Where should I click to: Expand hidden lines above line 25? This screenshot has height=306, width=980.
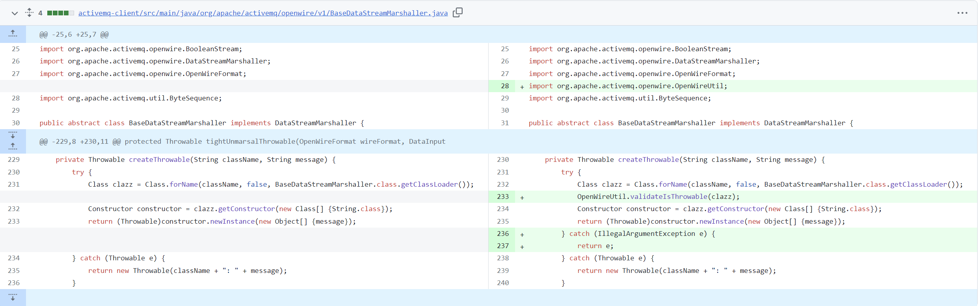pyautogui.click(x=13, y=34)
